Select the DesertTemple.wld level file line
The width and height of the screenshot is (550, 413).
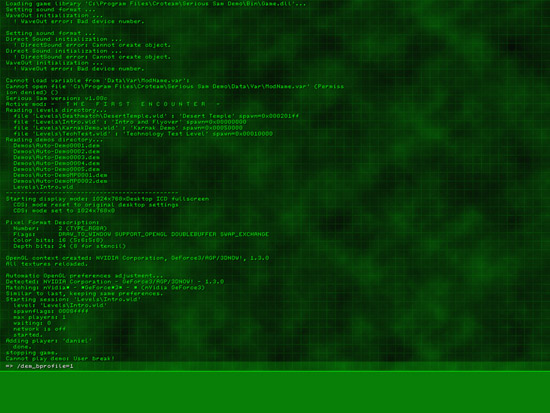click(x=156, y=116)
